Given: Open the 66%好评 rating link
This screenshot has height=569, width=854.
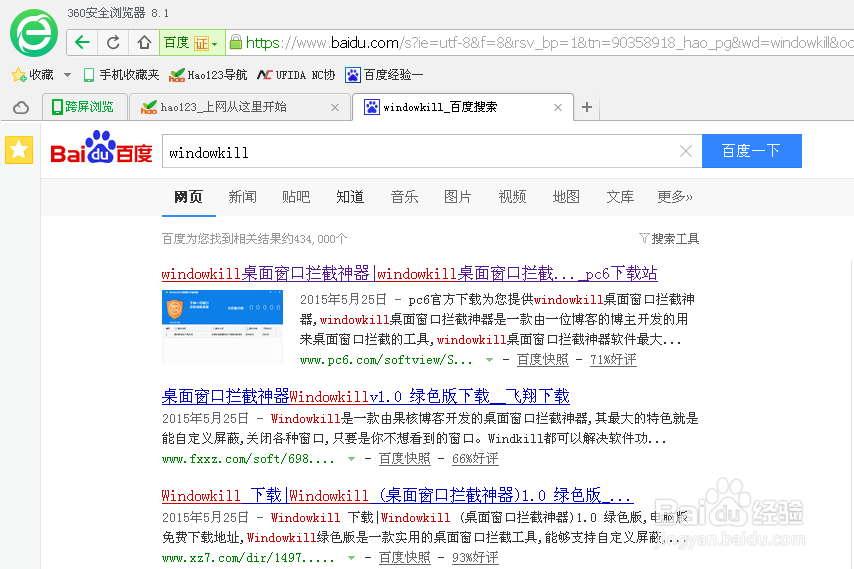Looking at the screenshot, I should coord(475,458).
